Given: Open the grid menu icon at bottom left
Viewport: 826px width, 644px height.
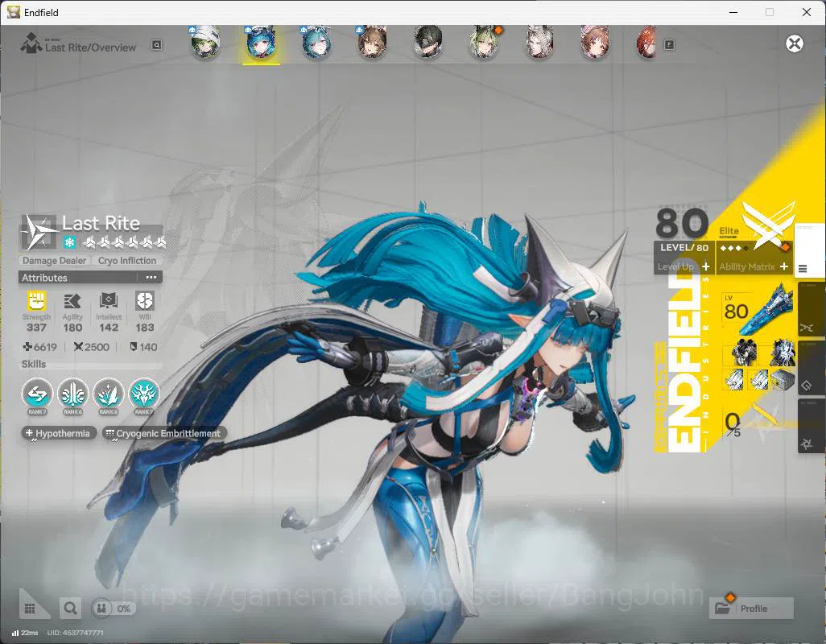Looking at the screenshot, I should click(x=30, y=609).
